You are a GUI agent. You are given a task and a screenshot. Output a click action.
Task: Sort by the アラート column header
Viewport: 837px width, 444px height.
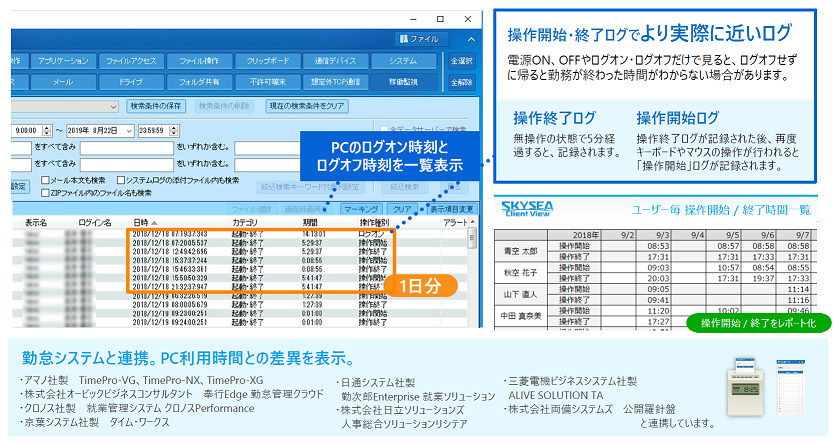454,223
